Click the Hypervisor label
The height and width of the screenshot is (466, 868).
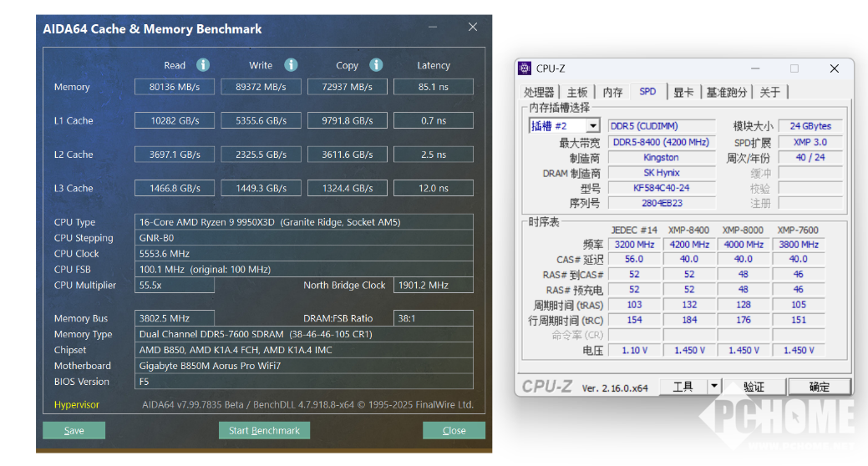click(x=76, y=404)
